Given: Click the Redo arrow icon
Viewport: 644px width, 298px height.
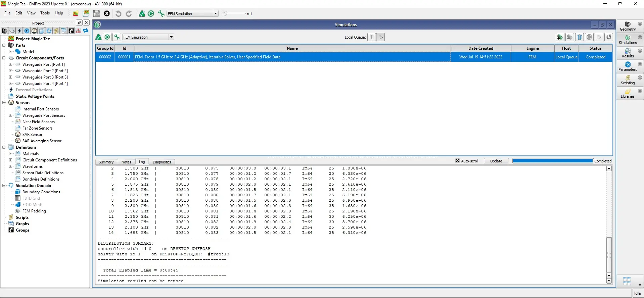Looking at the screenshot, I should pos(129,13).
